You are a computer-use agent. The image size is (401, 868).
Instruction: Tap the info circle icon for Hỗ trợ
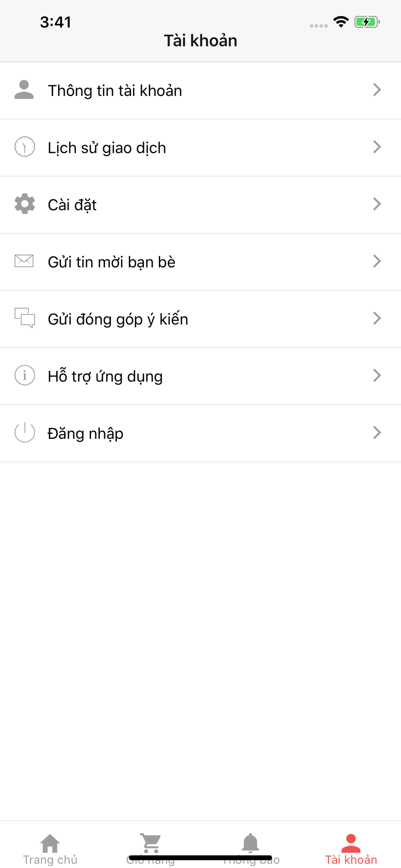click(25, 375)
